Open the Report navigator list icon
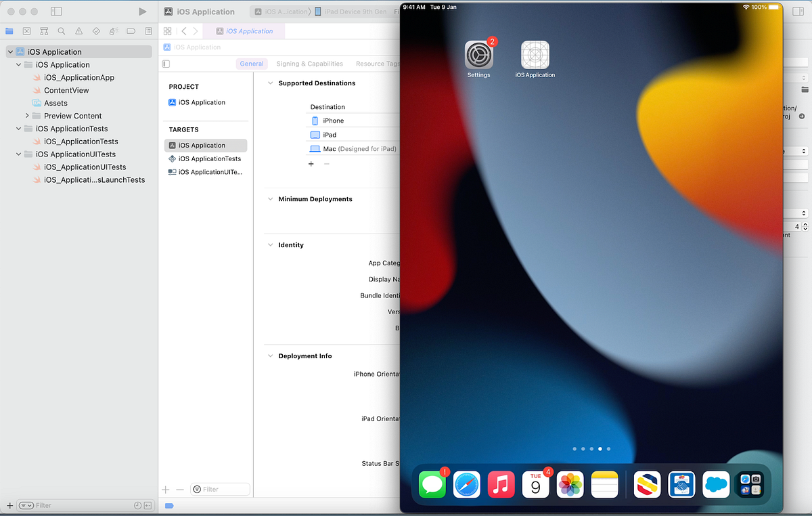The image size is (812, 516). (148, 31)
